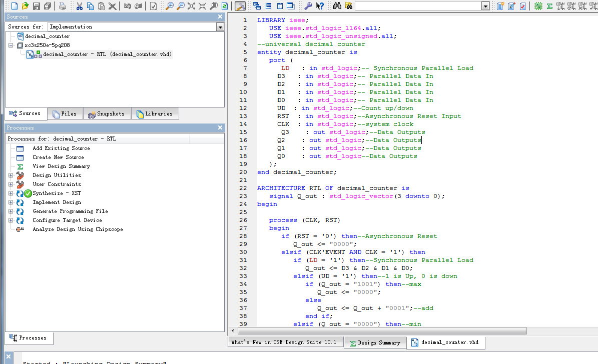Viewport: 598px width, 364px height.
Task: Open a file with the folder icon
Action: [25, 6]
